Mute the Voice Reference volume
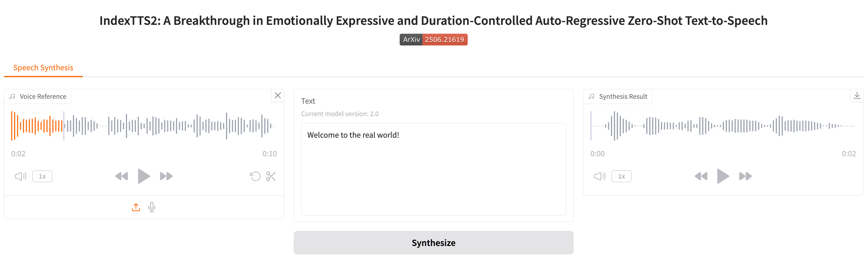This screenshot has width=868, height=261. (21, 176)
